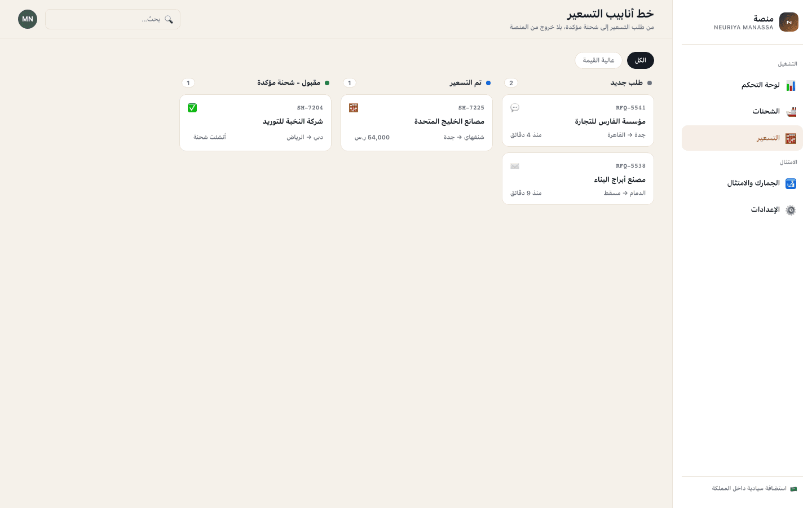Open the MN user avatar
The height and width of the screenshot is (508, 812).
click(x=28, y=19)
